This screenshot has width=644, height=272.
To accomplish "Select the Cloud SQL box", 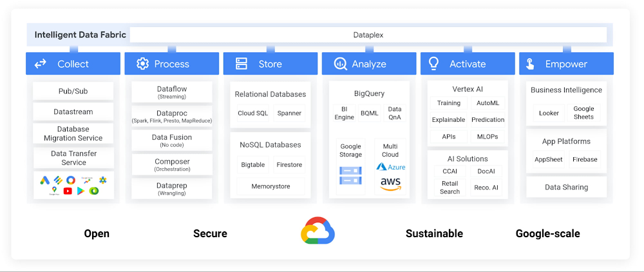I will [x=253, y=113].
